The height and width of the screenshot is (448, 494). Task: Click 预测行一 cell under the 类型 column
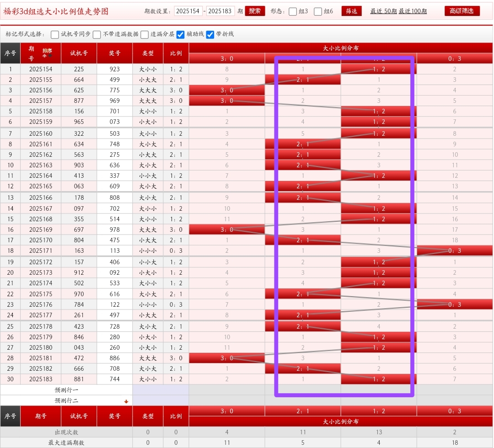[x=148, y=390]
